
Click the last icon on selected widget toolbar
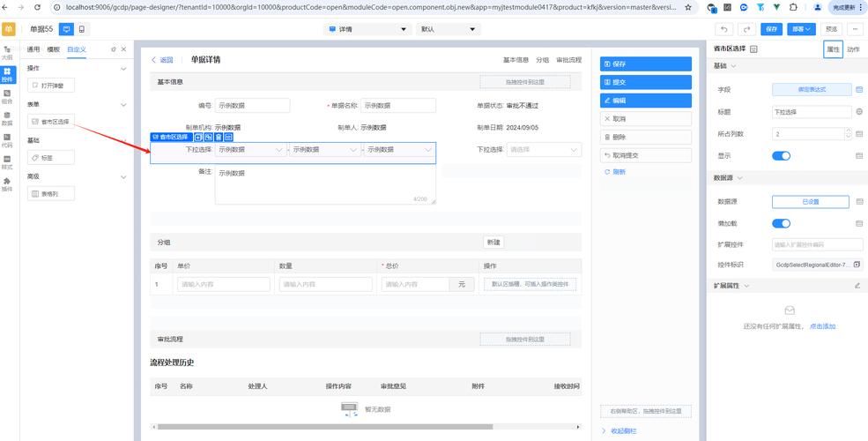click(228, 137)
